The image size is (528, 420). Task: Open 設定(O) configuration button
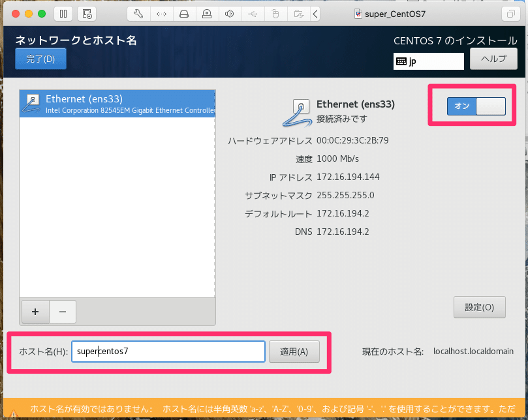click(x=479, y=307)
